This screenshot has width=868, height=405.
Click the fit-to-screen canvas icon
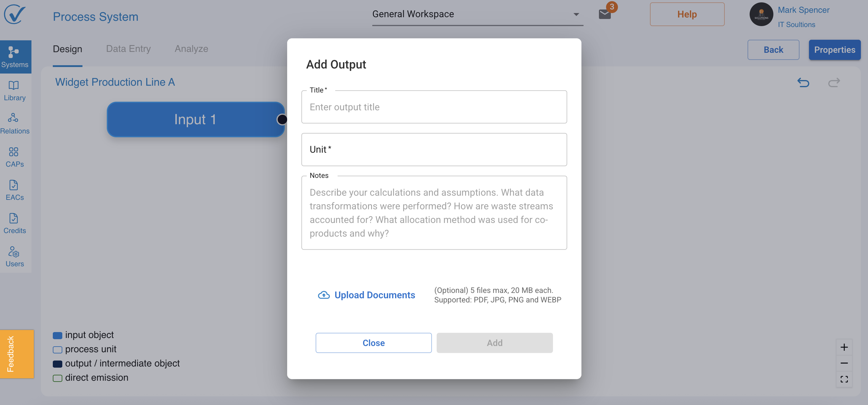click(844, 379)
